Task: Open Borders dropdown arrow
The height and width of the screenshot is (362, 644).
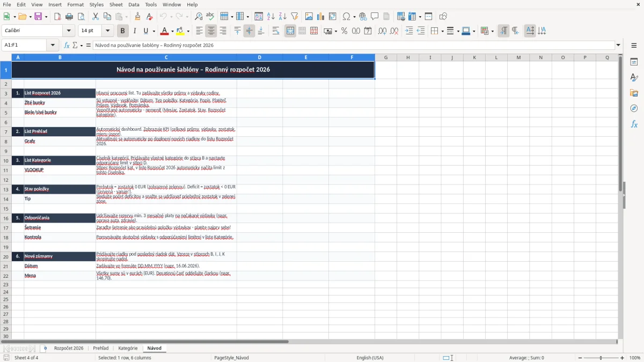Action: (442, 31)
